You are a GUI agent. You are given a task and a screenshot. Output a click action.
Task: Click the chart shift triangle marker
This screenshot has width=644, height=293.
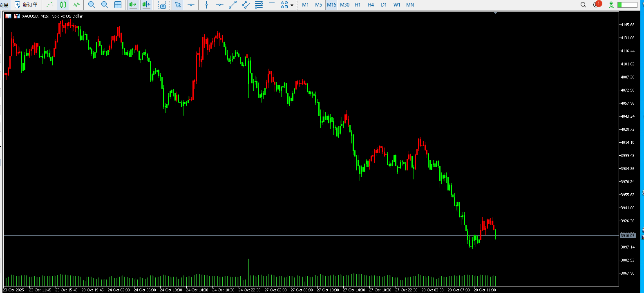click(x=495, y=13)
